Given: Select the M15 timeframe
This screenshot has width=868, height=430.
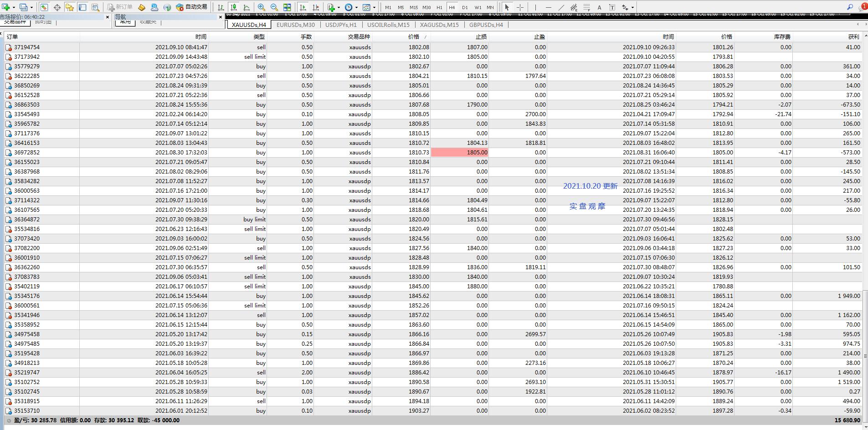Looking at the screenshot, I should click(x=414, y=7).
